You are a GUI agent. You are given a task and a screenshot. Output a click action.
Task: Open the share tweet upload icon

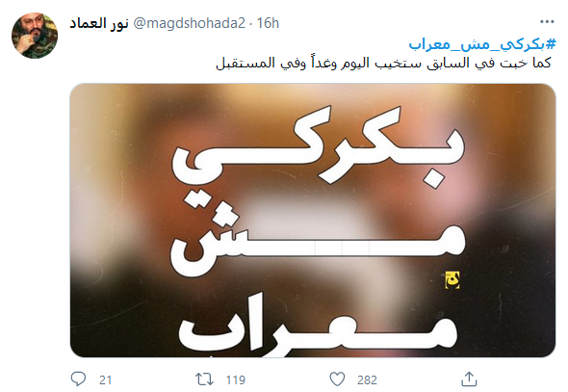click(469, 379)
